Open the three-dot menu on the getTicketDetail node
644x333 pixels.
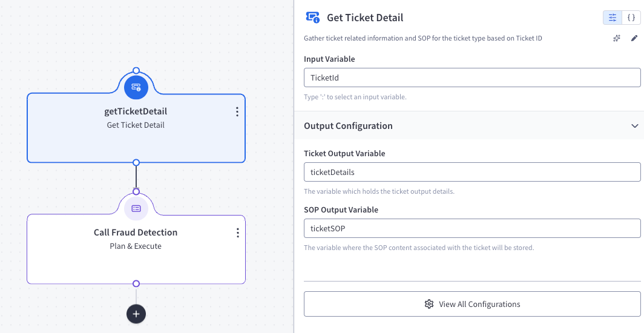point(237,111)
